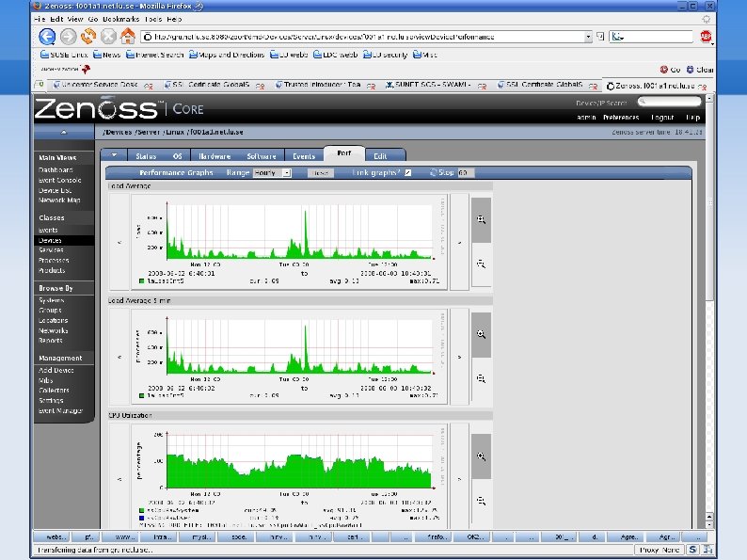Pan the Load Average graph forward in time
747x560 pixels.
460,242
